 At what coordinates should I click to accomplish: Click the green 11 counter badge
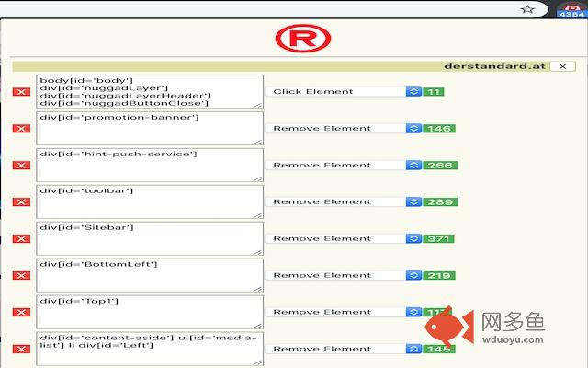pos(434,92)
